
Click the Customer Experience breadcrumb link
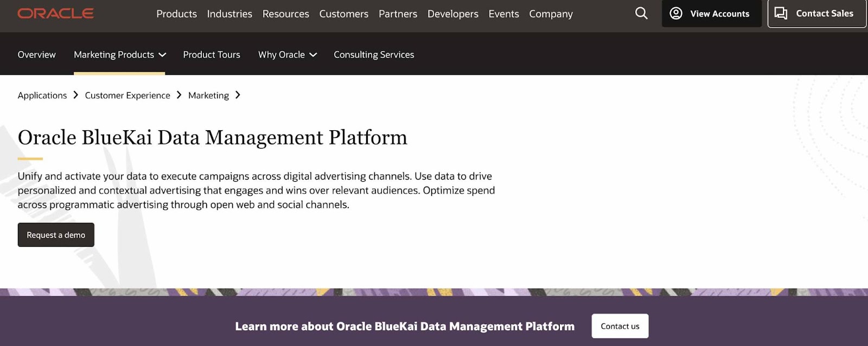pyautogui.click(x=127, y=95)
